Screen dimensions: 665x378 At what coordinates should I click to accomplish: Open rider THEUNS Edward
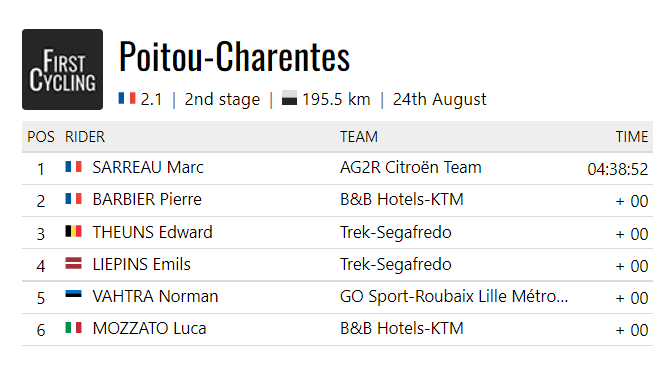153,232
